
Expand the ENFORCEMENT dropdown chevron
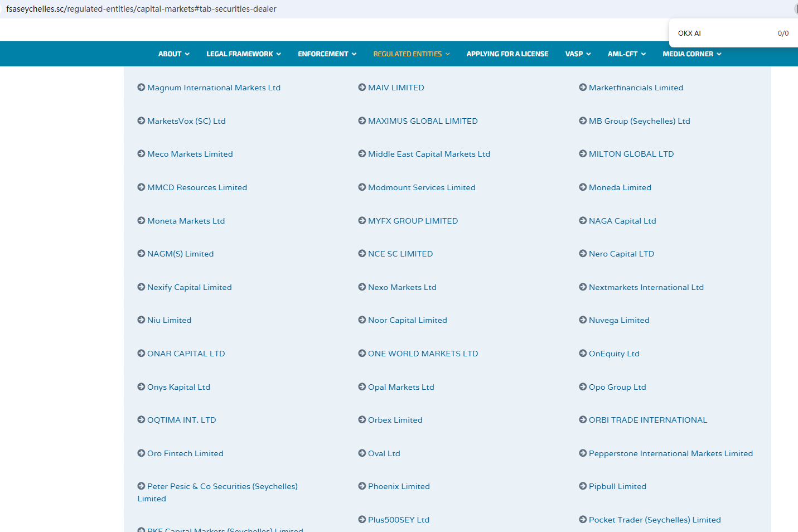[x=354, y=54]
